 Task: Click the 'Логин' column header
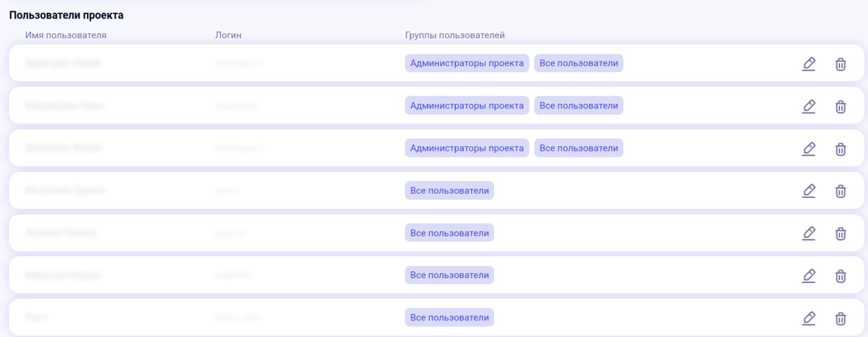coord(228,35)
